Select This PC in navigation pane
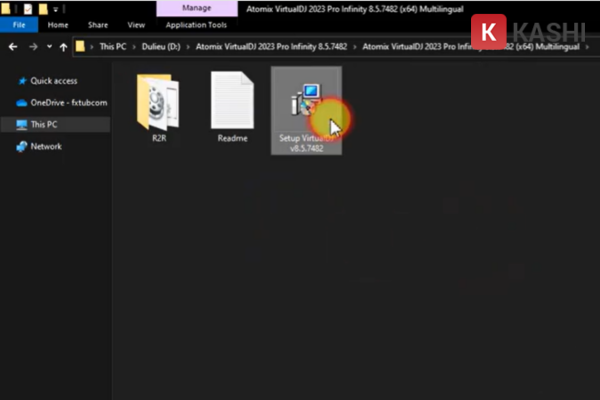Screen dimensions: 600x400 click(x=55, y=124)
